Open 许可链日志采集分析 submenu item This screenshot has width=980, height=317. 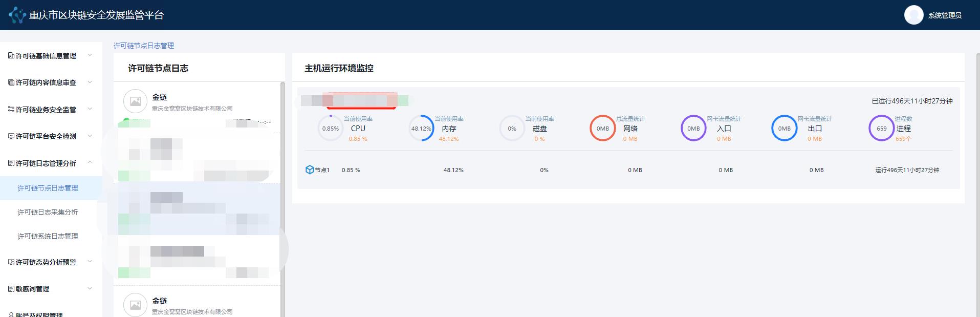(51, 212)
